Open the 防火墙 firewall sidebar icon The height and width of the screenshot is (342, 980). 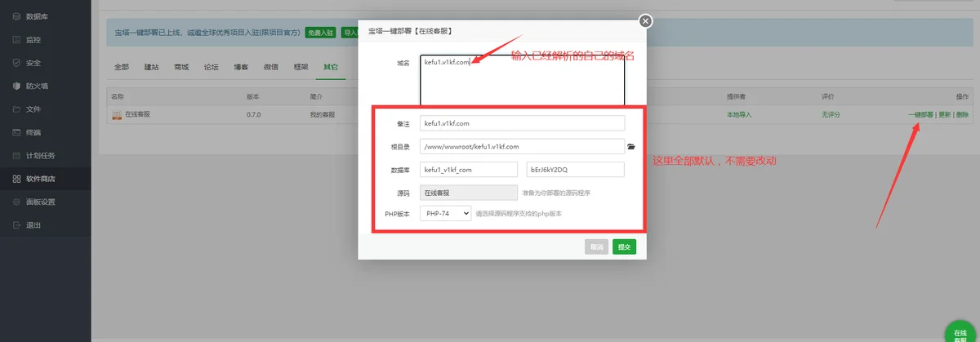coord(17,86)
